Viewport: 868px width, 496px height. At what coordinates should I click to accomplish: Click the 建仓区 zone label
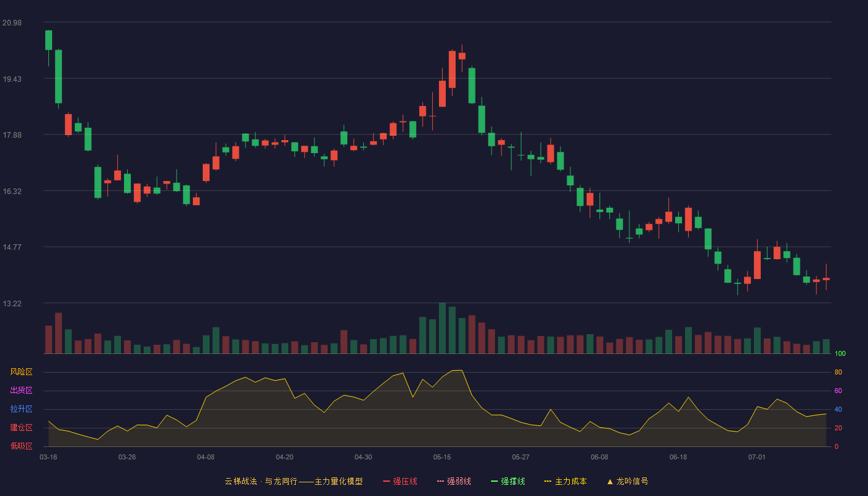pyautogui.click(x=21, y=428)
